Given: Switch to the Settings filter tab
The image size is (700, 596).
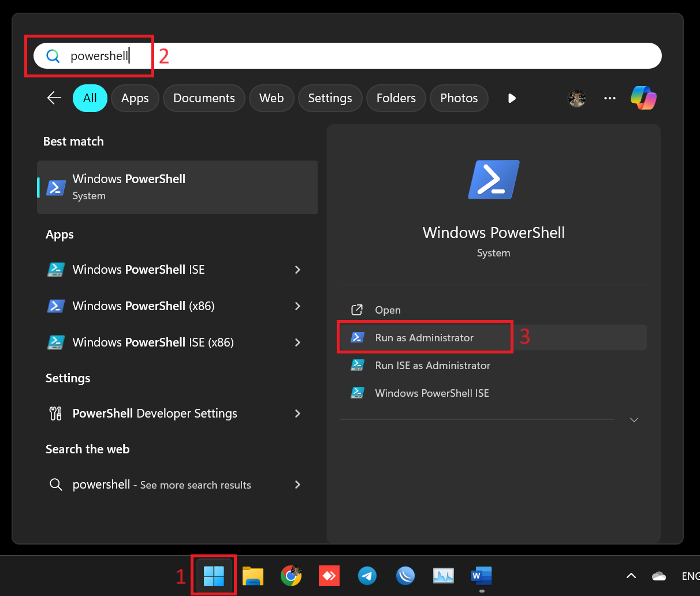Looking at the screenshot, I should (330, 98).
